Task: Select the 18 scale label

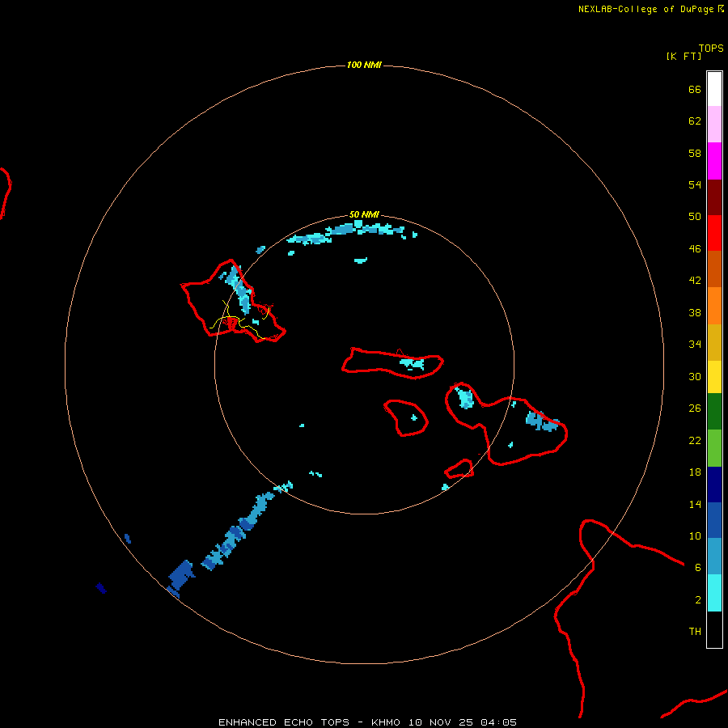Action: coord(695,472)
